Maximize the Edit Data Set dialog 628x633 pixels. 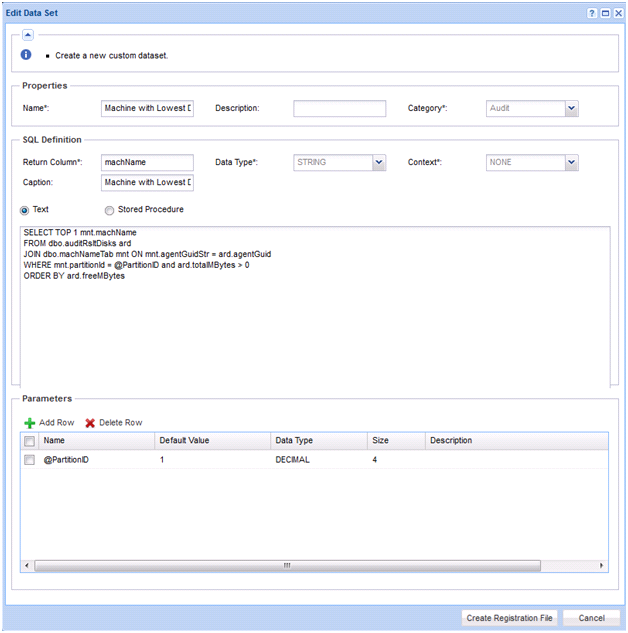tap(605, 12)
